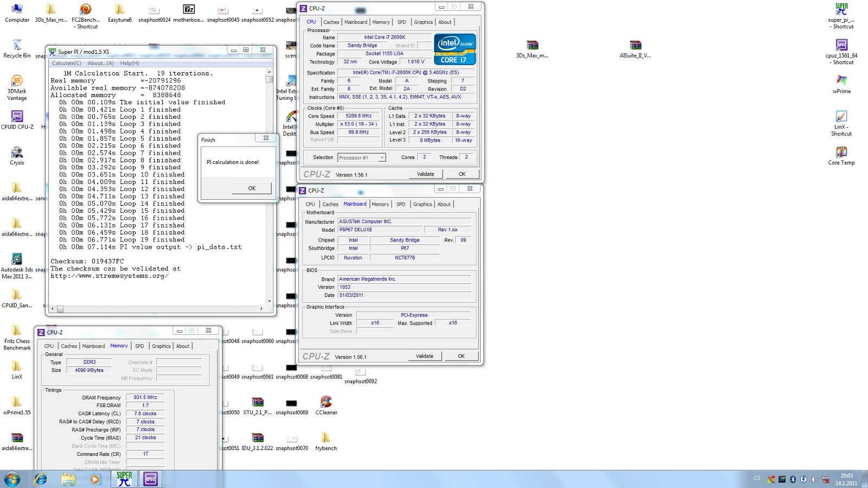Viewport: 868px width, 488px height.
Task: Open LinX - Shortcut icon on the right
Action: (841, 123)
